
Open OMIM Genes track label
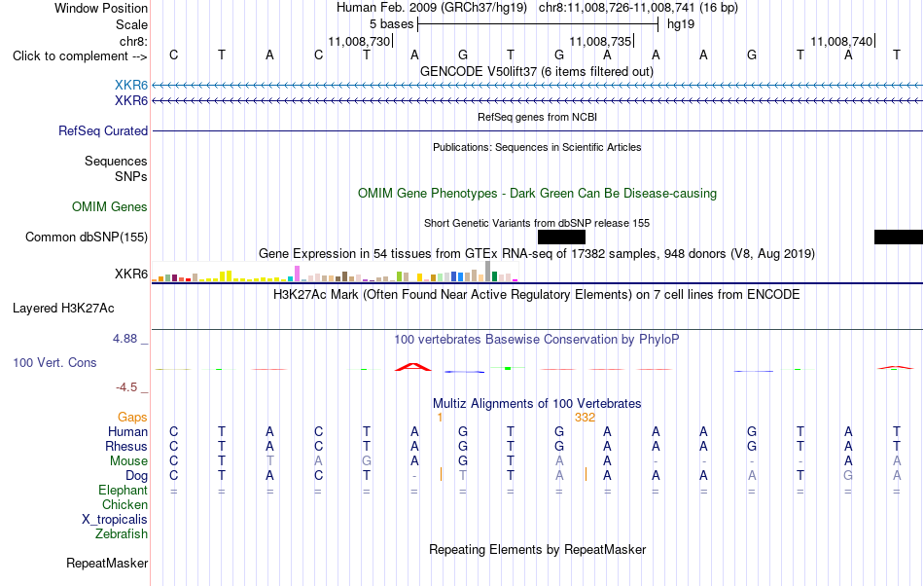[110, 207]
